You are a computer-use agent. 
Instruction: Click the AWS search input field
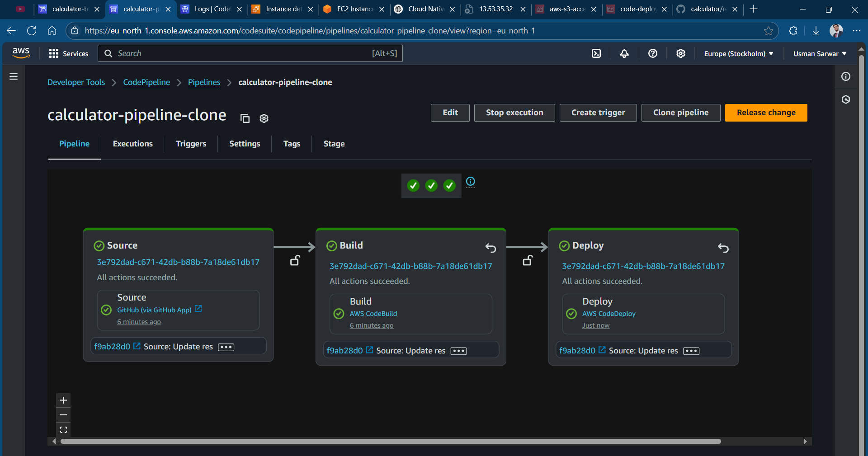click(x=250, y=53)
